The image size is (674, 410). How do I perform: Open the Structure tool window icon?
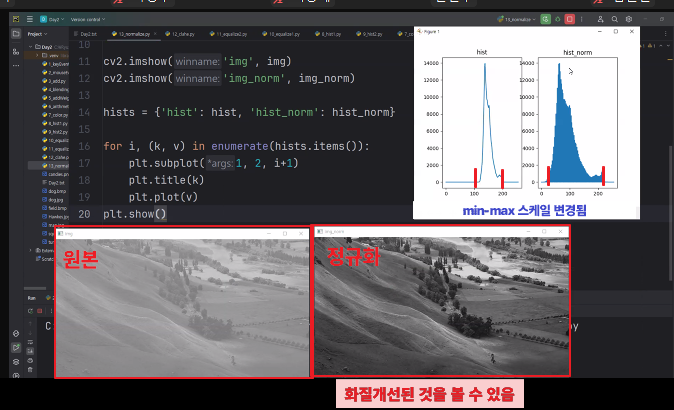[16, 52]
